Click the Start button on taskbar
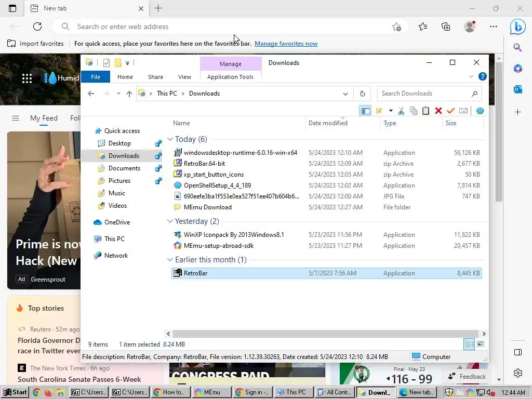Image resolution: width=532 pixels, height=399 pixels. 15,393
